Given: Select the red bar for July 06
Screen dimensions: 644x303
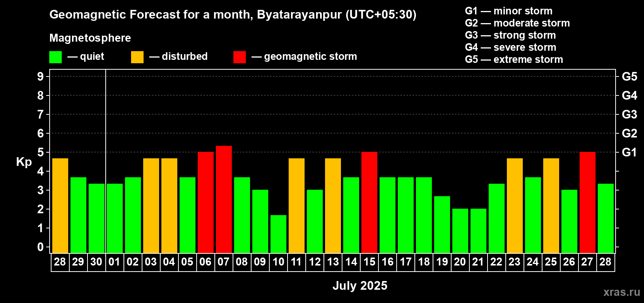Looking at the screenshot, I should tap(206, 202).
